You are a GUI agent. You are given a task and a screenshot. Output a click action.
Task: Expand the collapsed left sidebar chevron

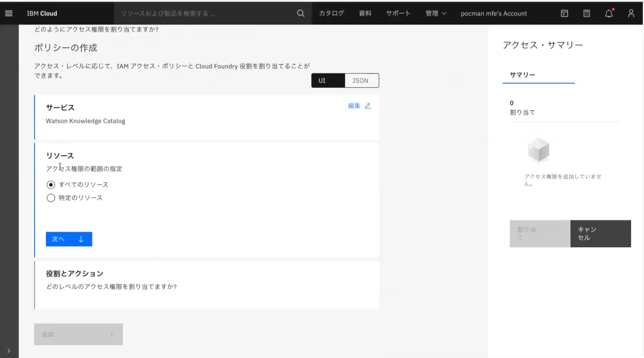point(9,351)
